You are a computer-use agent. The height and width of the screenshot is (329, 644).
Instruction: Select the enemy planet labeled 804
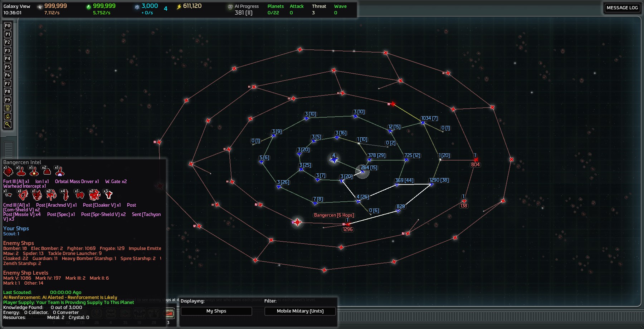pos(476,160)
